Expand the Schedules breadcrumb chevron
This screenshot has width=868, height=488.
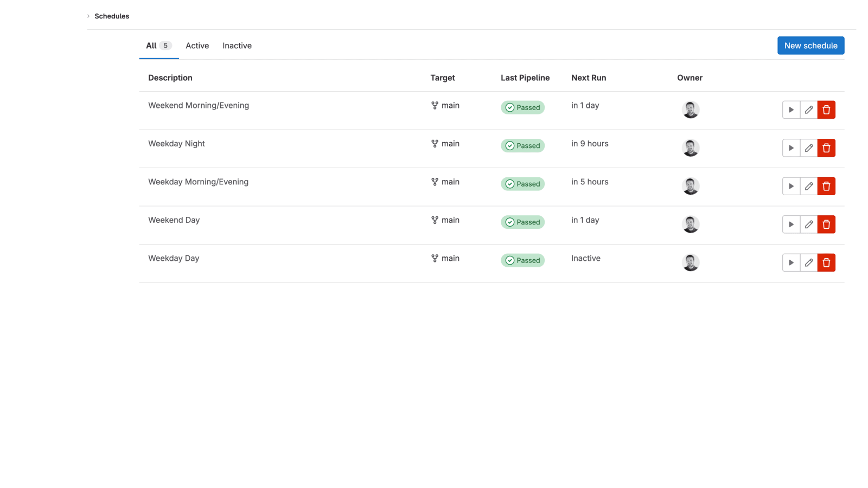pos(88,16)
